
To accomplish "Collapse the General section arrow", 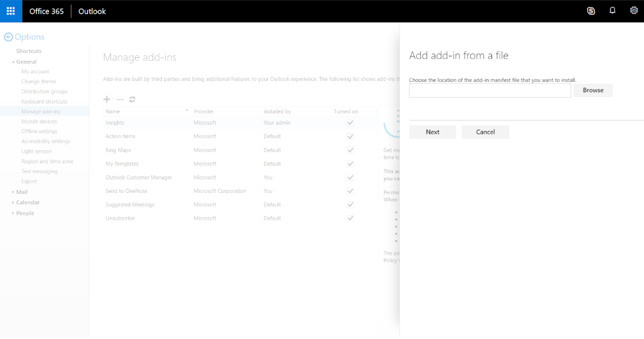I will coord(13,62).
